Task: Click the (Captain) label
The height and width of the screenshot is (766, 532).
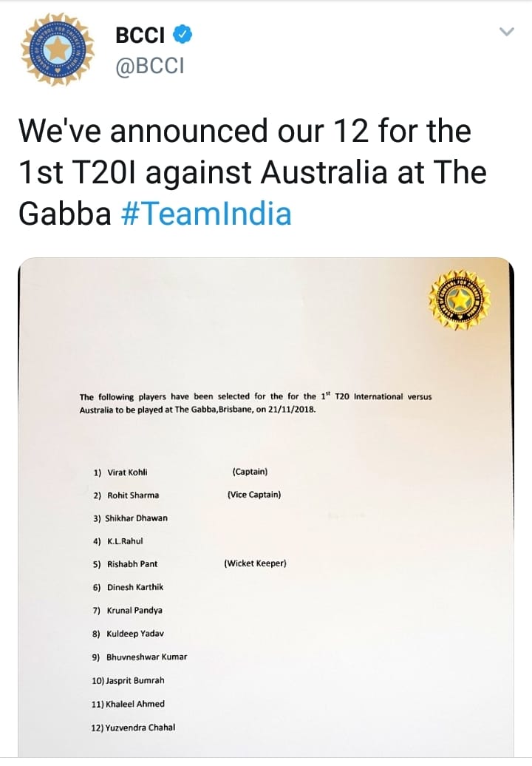Action: coord(250,471)
